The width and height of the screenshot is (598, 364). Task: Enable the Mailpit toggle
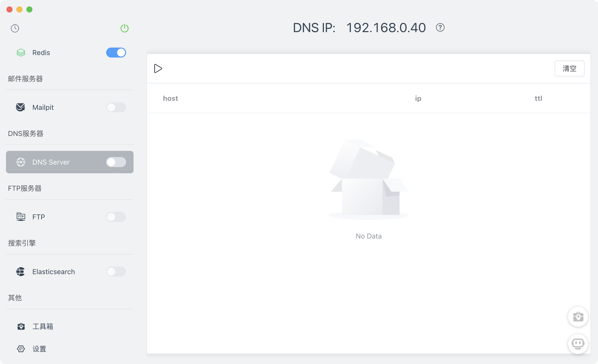[x=116, y=107]
